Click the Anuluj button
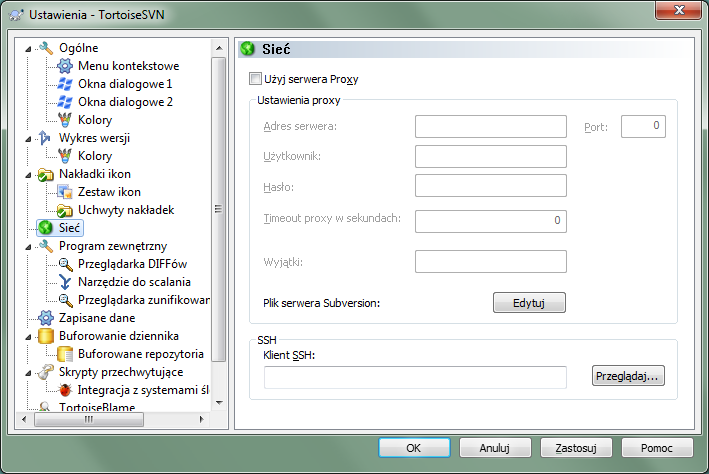709x474 pixels. click(495, 448)
